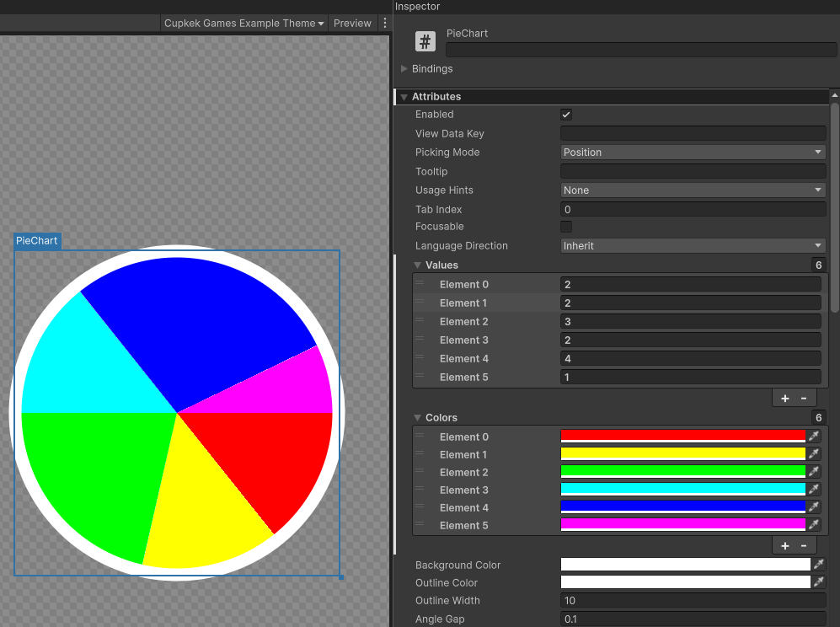The width and height of the screenshot is (840, 627).
Task: Grab drag handle of Values Element 0
Action: coord(420,284)
